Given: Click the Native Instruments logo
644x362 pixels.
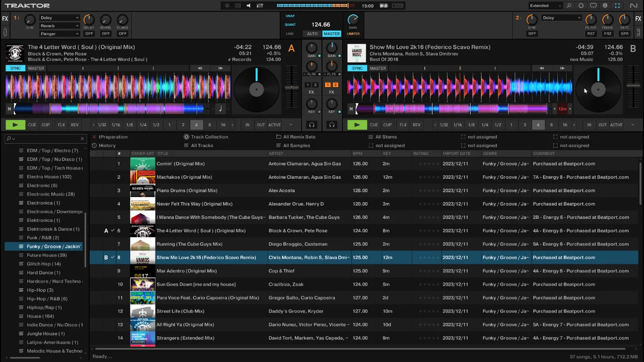Looking at the screenshot, I should pos(634,5).
